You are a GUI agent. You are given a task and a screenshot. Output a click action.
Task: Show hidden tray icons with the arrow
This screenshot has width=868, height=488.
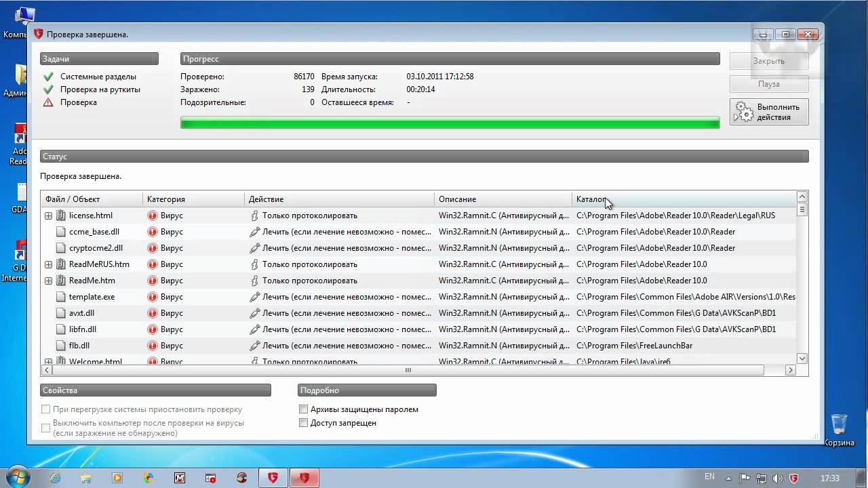click(729, 478)
